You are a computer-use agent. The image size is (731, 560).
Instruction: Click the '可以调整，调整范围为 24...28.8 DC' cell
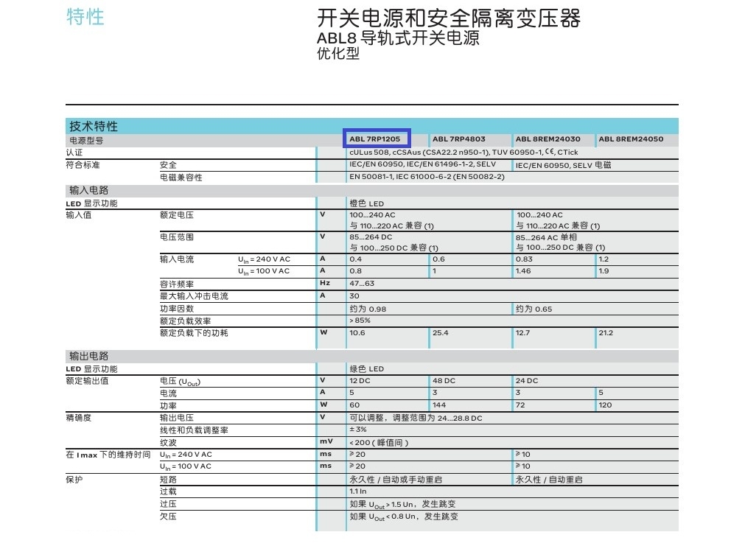(416, 418)
